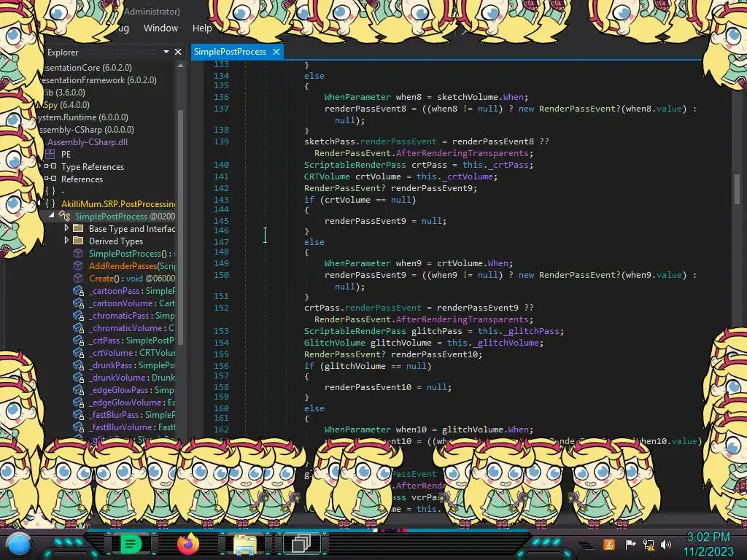The image size is (747, 560).
Task: Click the _crtVolume field icon
Action: point(78,352)
